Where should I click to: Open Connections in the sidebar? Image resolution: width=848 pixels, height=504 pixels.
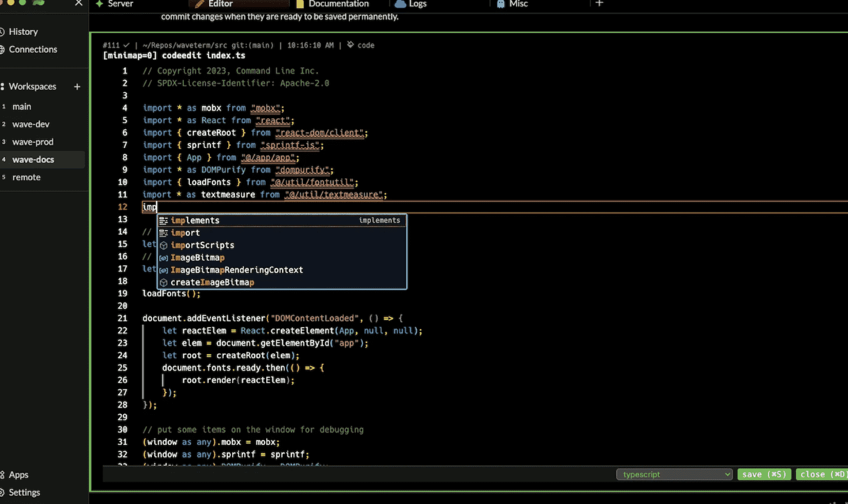pyautogui.click(x=33, y=49)
